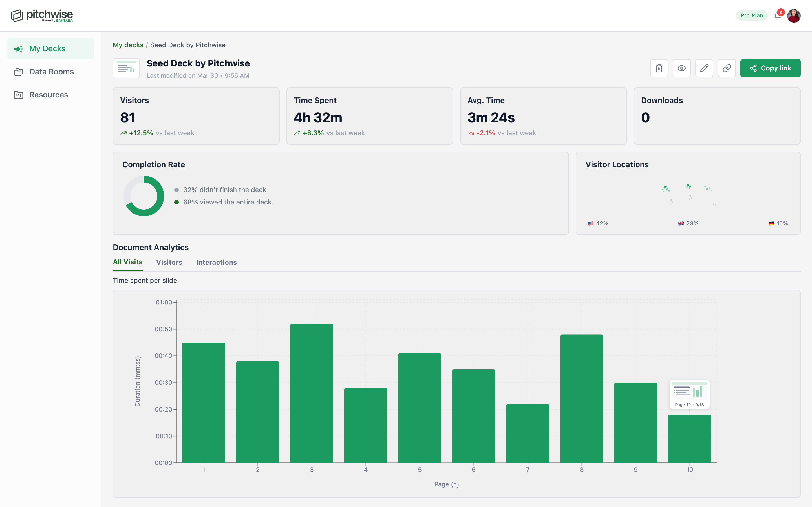Toggle the '68% viewed the entire deck' legend dot
Image resolution: width=812 pixels, height=507 pixels.
tap(177, 202)
